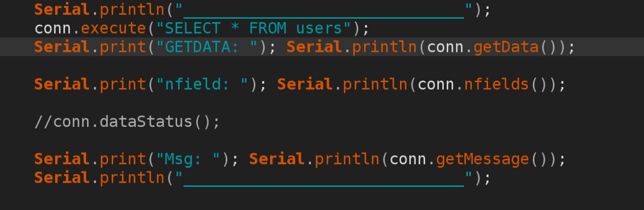Click the nfields method call
This screenshot has height=210, width=644.
497,84
